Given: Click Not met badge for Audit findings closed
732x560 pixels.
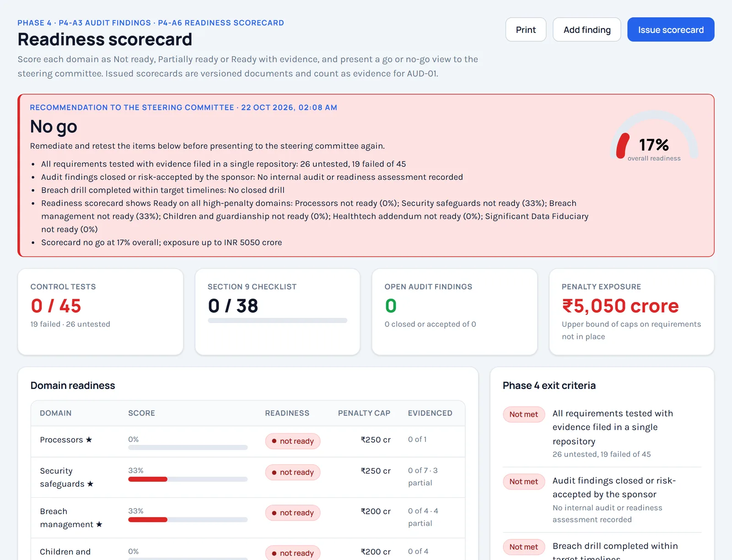Looking at the screenshot, I should [x=524, y=481].
